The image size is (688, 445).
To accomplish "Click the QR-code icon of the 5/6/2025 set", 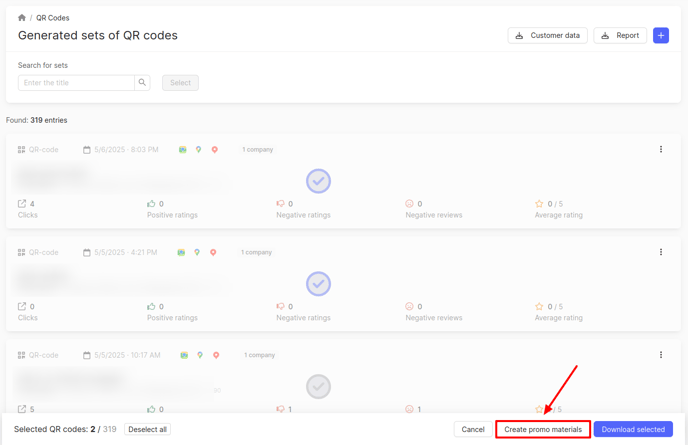I will tap(22, 150).
